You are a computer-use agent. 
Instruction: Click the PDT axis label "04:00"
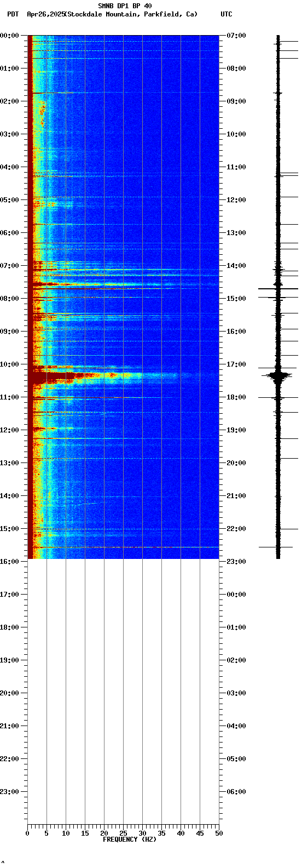tap(10, 167)
